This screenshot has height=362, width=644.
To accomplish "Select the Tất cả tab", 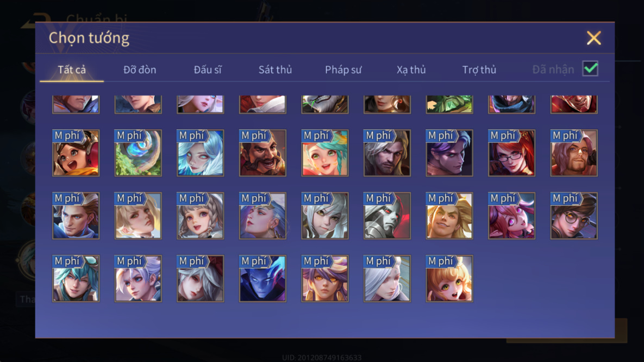I will tap(72, 69).
